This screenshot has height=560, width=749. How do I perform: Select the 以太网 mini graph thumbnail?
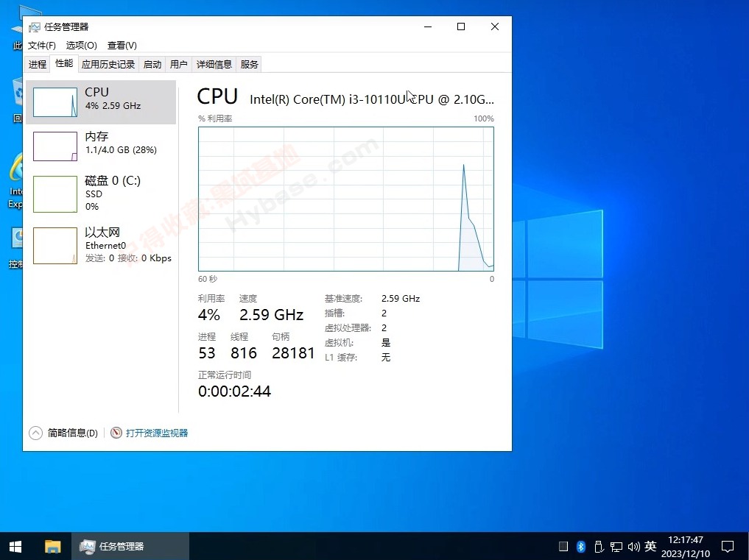coord(55,245)
